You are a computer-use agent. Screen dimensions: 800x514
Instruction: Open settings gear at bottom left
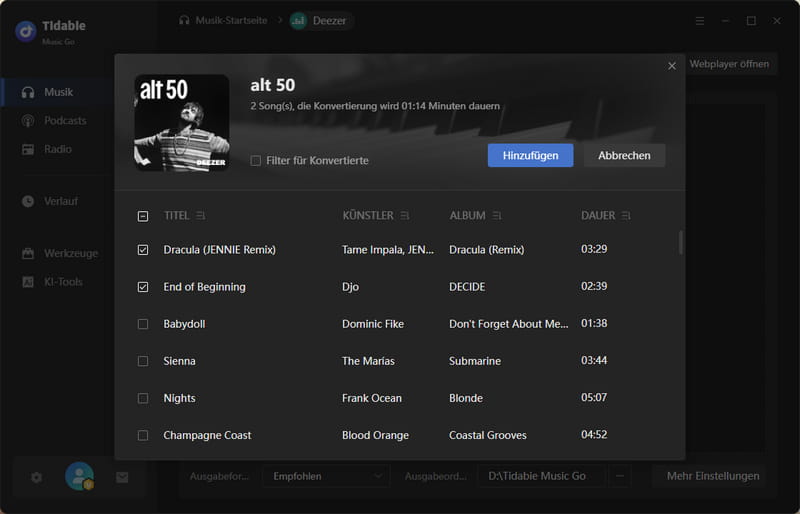click(x=36, y=477)
